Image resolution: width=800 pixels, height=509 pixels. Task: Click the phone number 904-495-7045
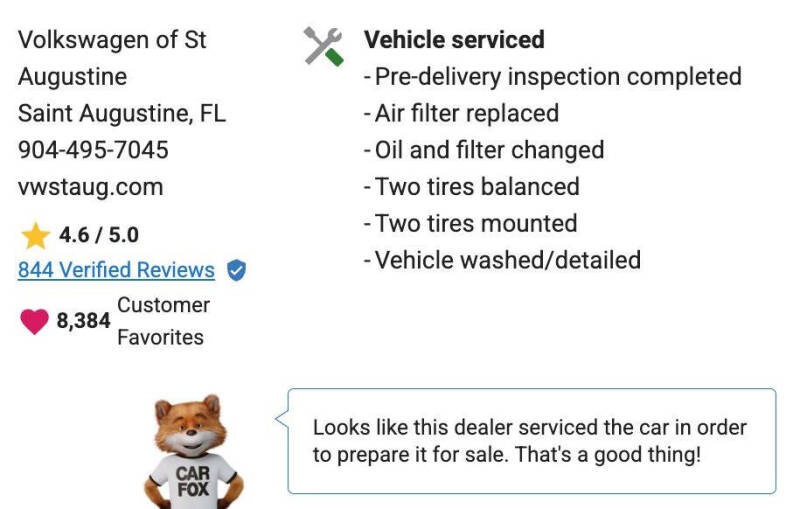93,150
